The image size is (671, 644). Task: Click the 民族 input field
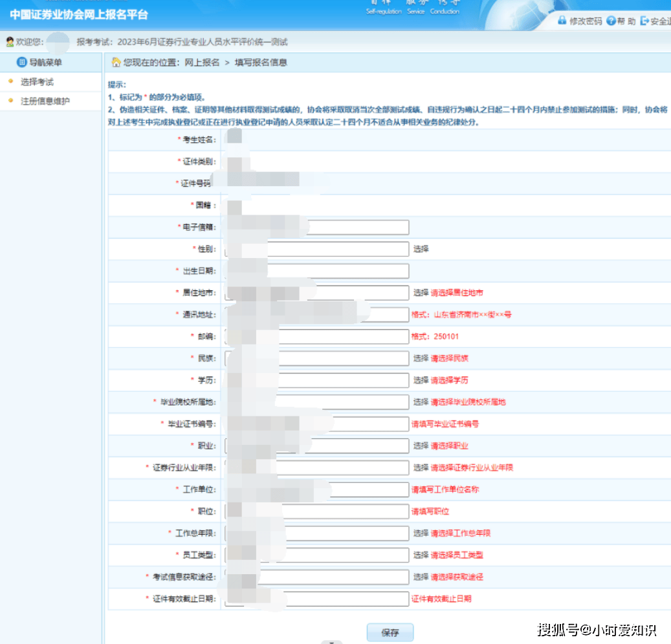coord(316,358)
